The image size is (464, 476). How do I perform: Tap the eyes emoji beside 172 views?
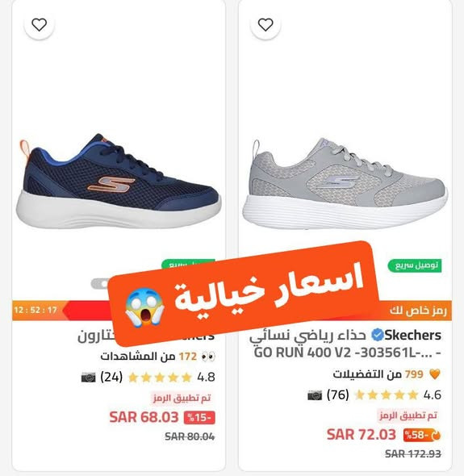point(208,357)
